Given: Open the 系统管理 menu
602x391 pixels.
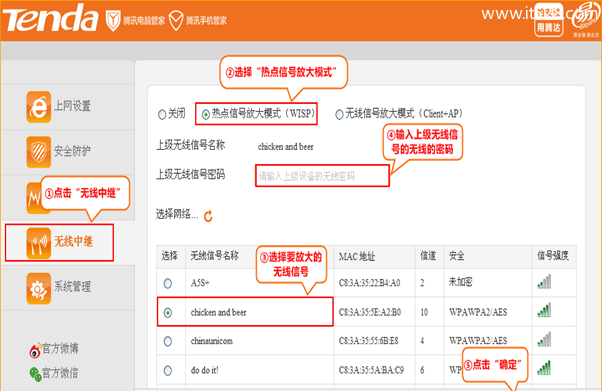Looking at the screenshot, I should pos(73,287).
